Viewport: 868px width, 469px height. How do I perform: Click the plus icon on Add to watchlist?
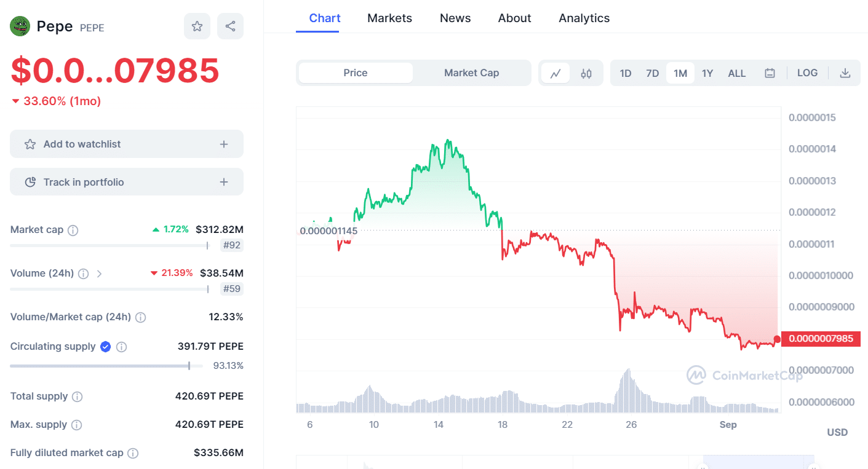224,144
